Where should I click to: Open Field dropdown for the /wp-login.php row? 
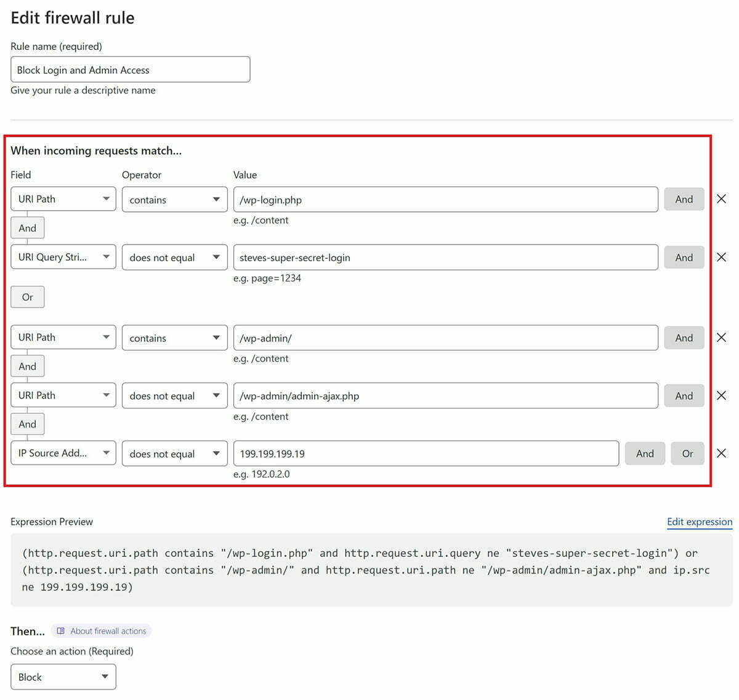pyautogui.click(x=63, y=199)
